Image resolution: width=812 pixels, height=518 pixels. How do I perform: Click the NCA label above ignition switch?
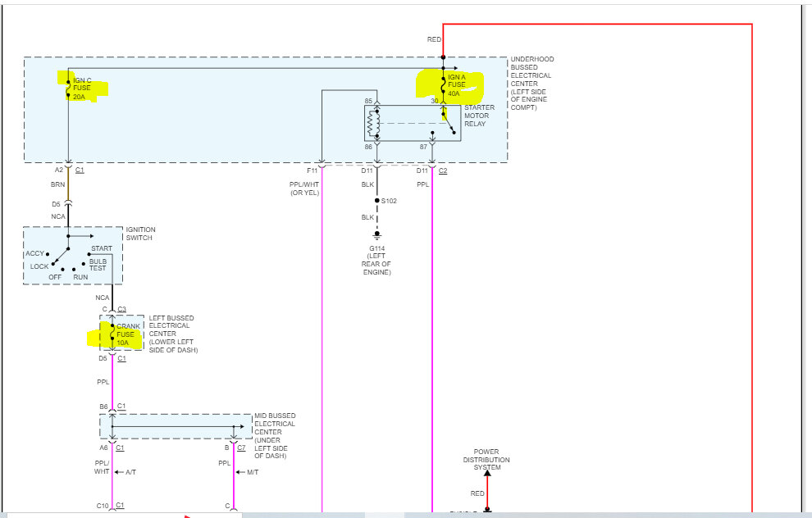tap(58, 216)
